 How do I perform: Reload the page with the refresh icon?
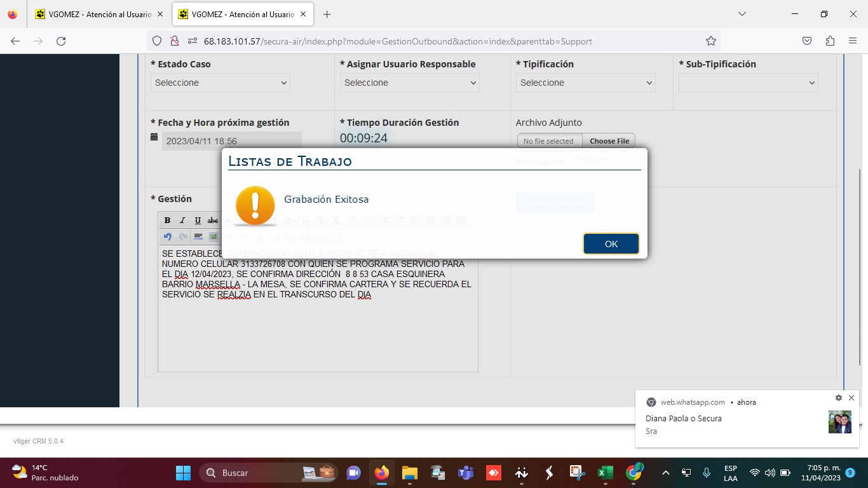pyautogui.click(x=61, y=41)
